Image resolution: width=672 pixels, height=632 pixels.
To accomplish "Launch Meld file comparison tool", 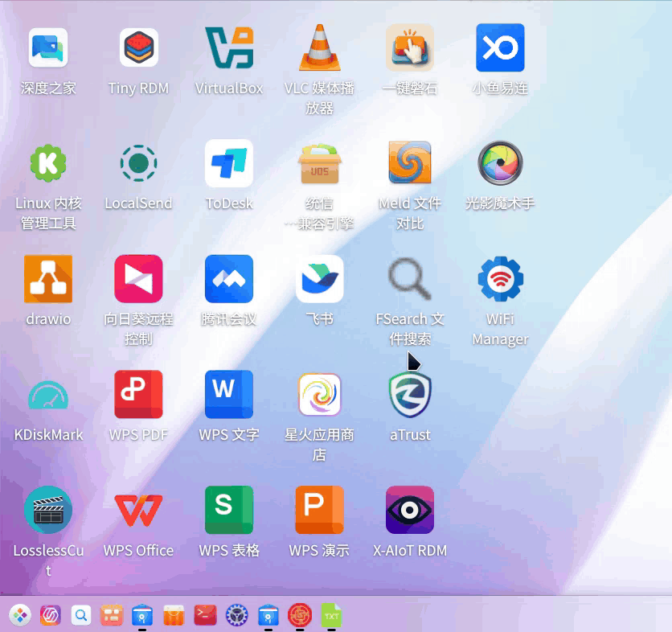I will point(410,163).
